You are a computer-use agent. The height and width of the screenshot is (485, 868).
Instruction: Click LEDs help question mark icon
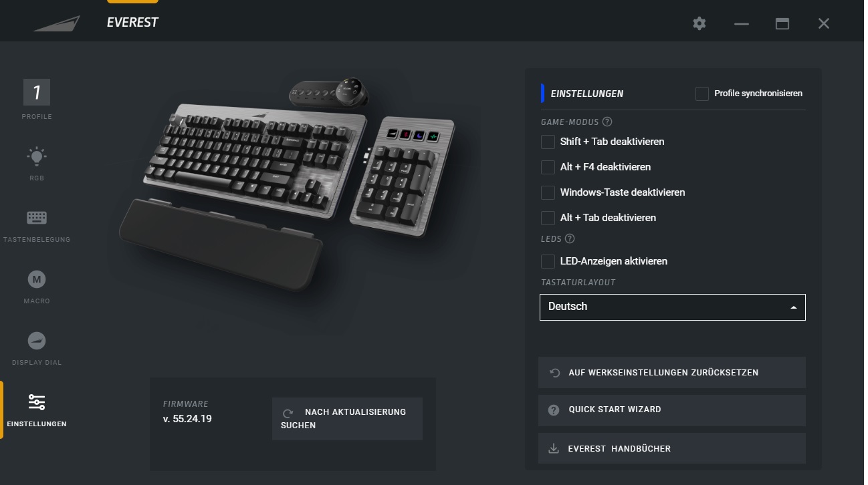tap(570, 238)
